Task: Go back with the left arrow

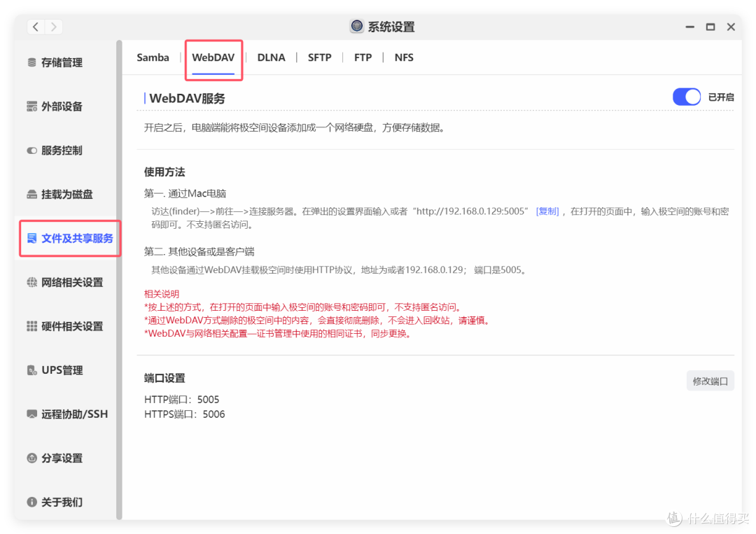Action: (x=36, y=27)
